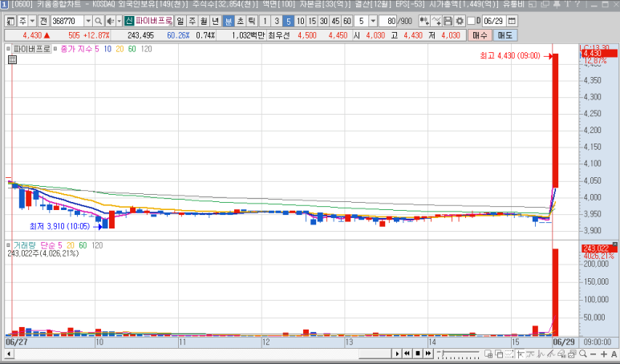Select the 틱 tick chart toggle

pyautogui.click(x=252, y=21)
